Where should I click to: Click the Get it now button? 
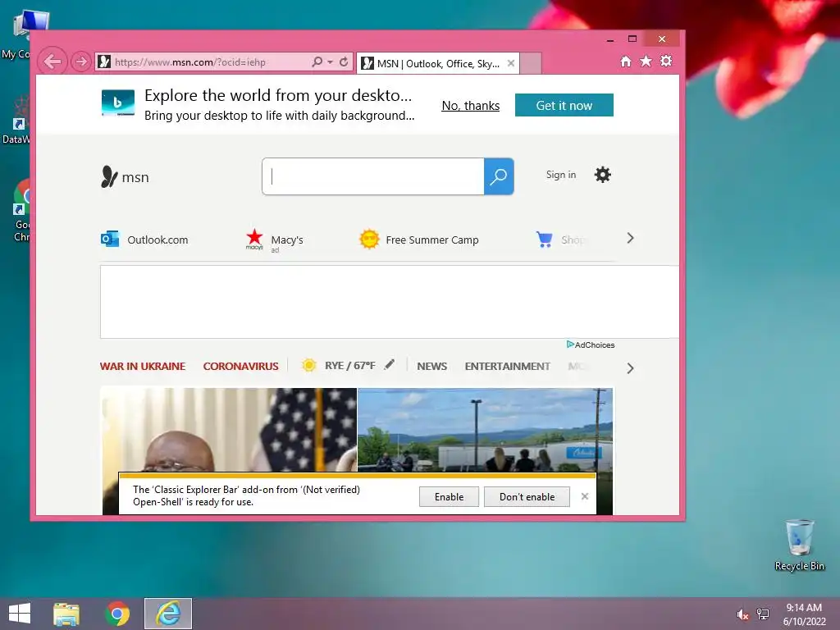click(564, 105)
